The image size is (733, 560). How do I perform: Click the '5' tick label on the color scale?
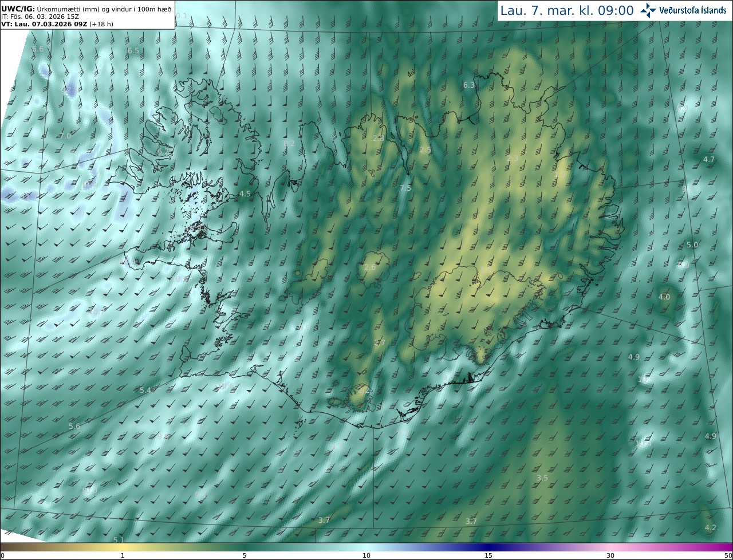(245, 556)
